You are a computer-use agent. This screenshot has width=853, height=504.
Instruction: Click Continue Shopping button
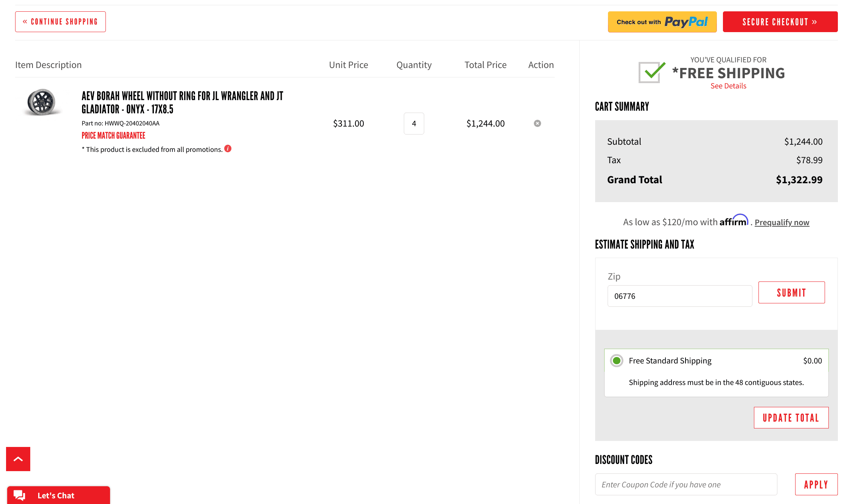coord(60,22)
